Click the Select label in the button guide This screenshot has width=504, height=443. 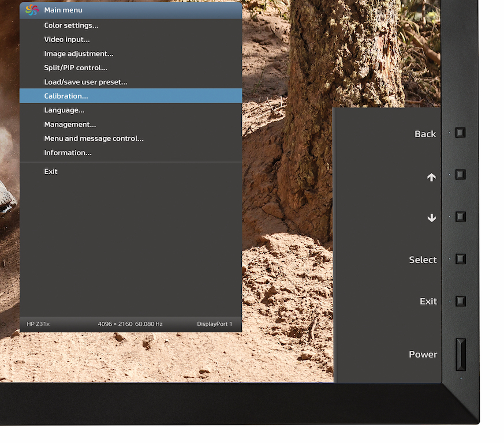(x=423, y=260)
